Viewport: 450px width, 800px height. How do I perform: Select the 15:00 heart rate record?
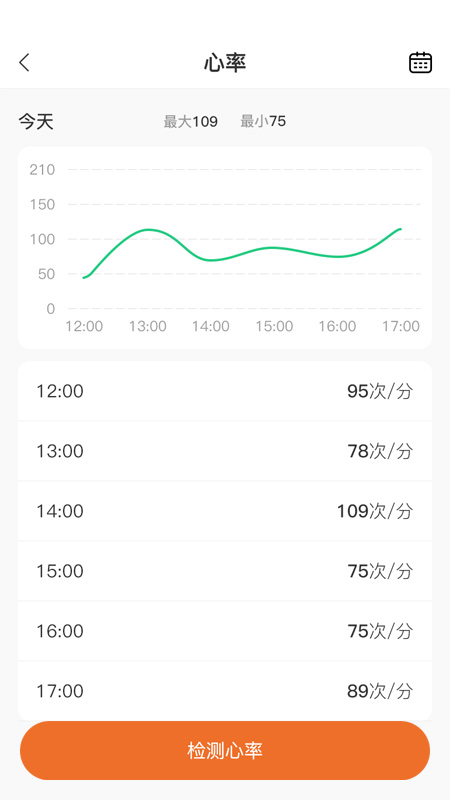point(225,571)
